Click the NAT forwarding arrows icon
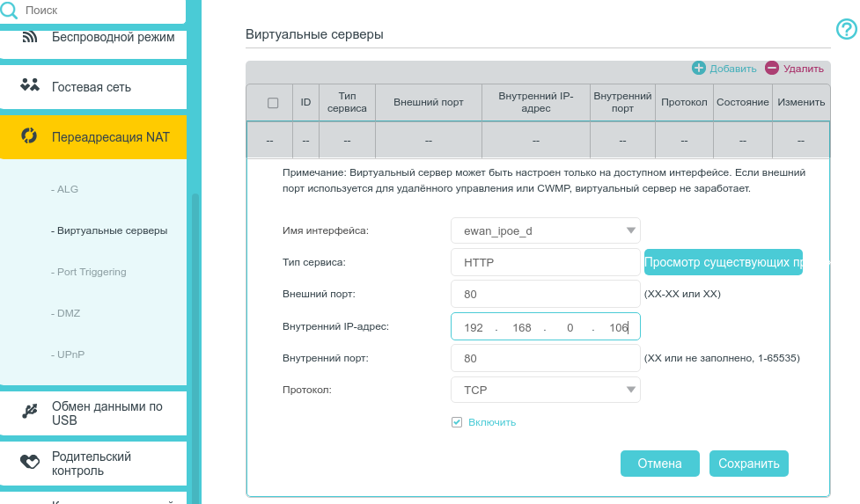Screen dimensions: 860x504 click(x=30, y=136)
